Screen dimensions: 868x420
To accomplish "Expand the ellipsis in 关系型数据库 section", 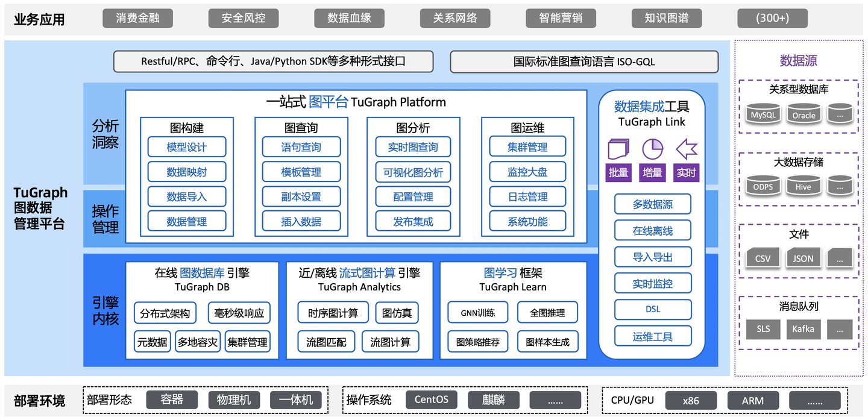I will [x=839, y=114].
